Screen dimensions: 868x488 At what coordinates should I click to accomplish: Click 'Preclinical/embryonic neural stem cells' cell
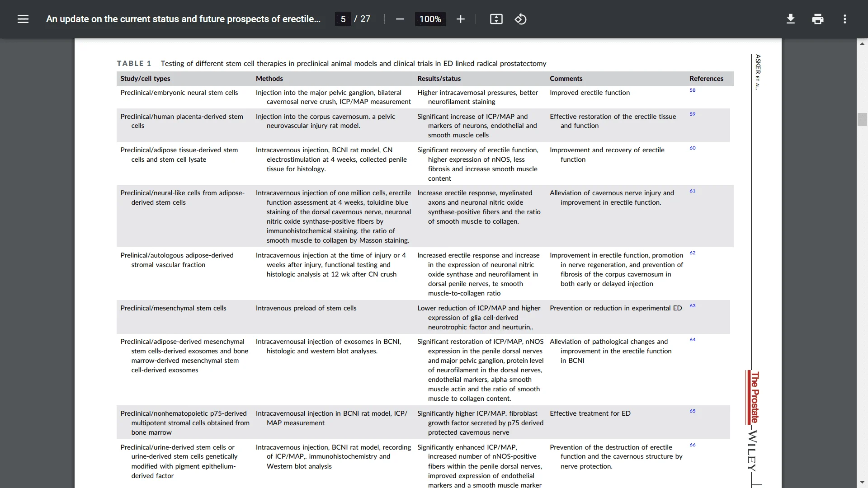pyautogui.click(x=179, y=93)
